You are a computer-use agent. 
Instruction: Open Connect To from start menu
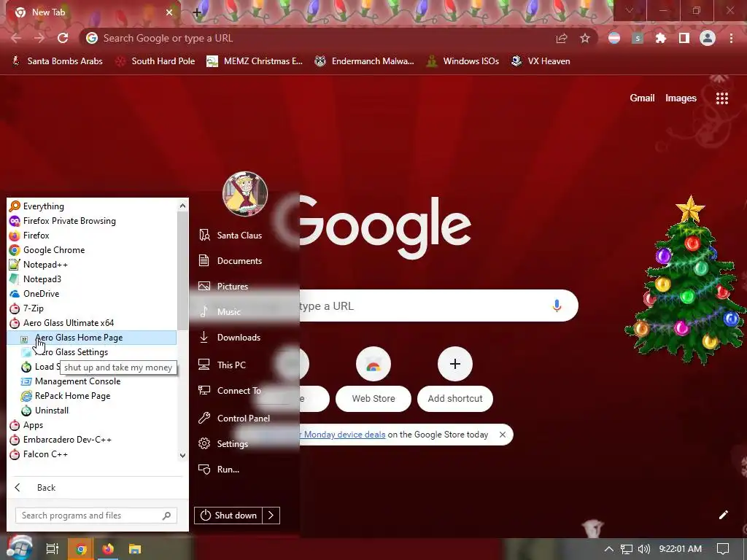[x=230, y=391]
